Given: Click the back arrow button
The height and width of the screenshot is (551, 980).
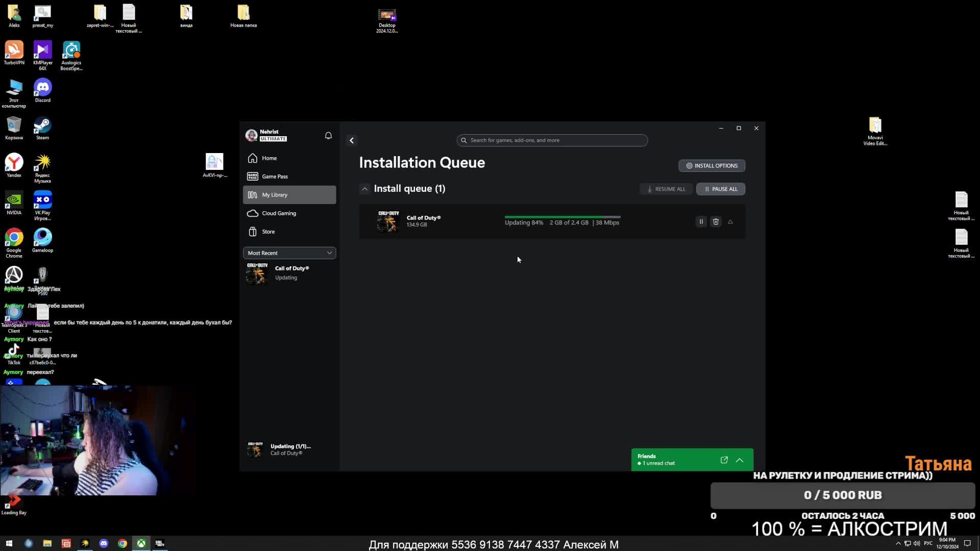Looking at the screenshot, I should [352, 140].
